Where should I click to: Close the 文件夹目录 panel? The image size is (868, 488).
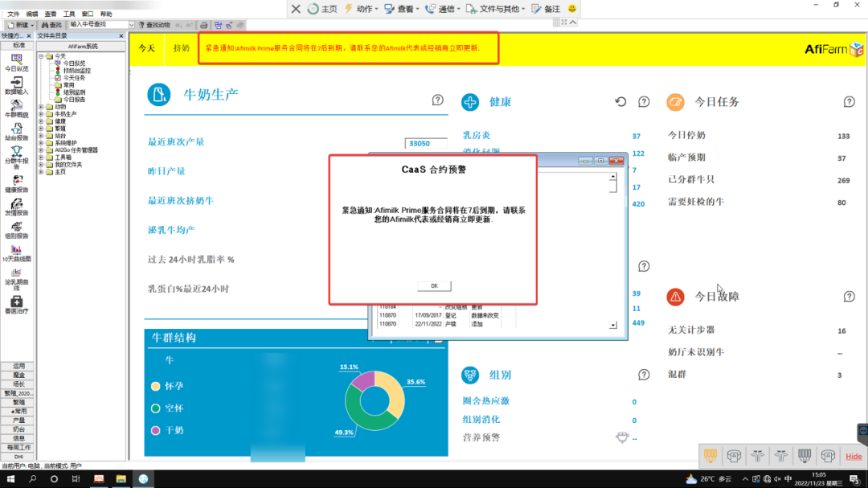[121, 36]
